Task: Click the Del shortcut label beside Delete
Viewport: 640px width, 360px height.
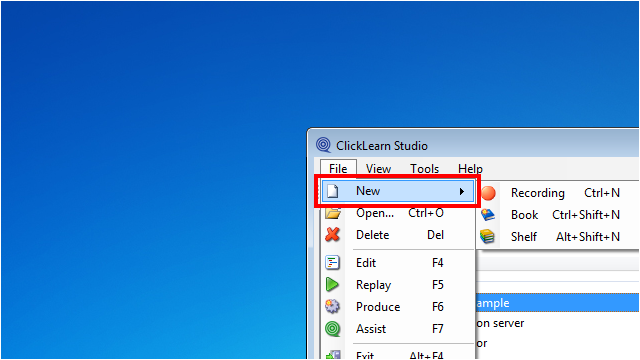Action: (x=436, y=235)
